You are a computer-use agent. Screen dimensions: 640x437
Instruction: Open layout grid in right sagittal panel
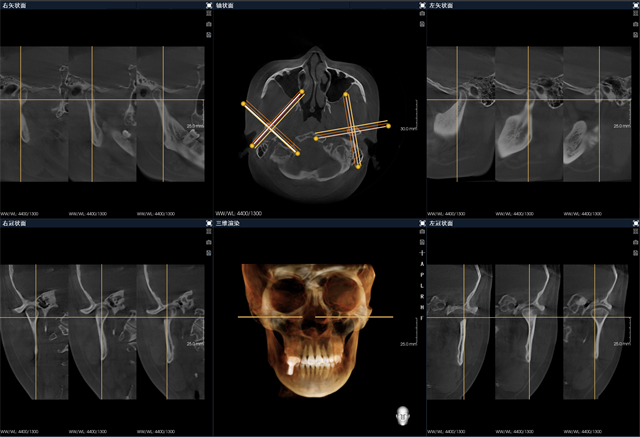pos(209,13)
